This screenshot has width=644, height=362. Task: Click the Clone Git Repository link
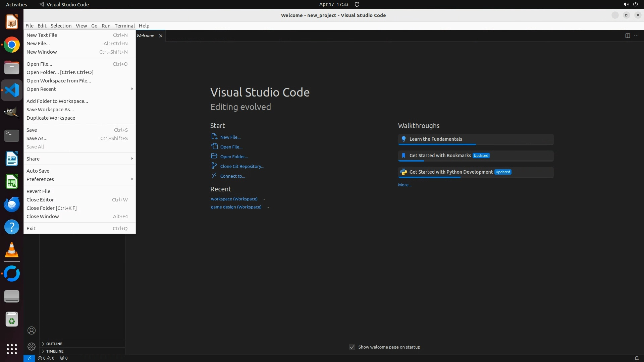pyautogui.click(x=242, y=166)
